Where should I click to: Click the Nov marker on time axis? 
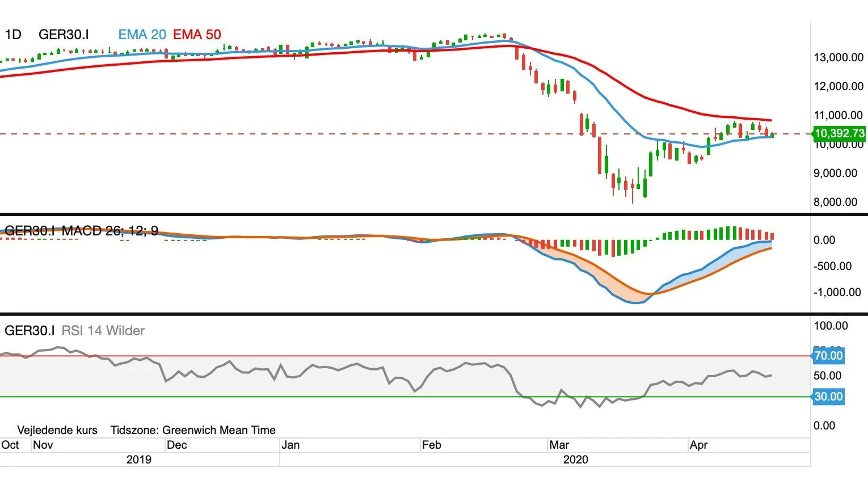(x=43, y=445)
